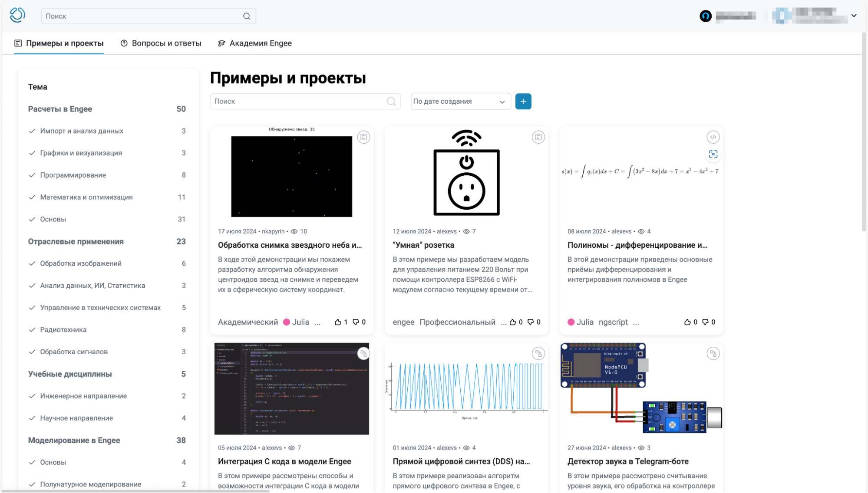The height and width of the screenshot is (493, 868).
Task: Select the Учебные дисциплины category
Action: click(x=107, y=375)
